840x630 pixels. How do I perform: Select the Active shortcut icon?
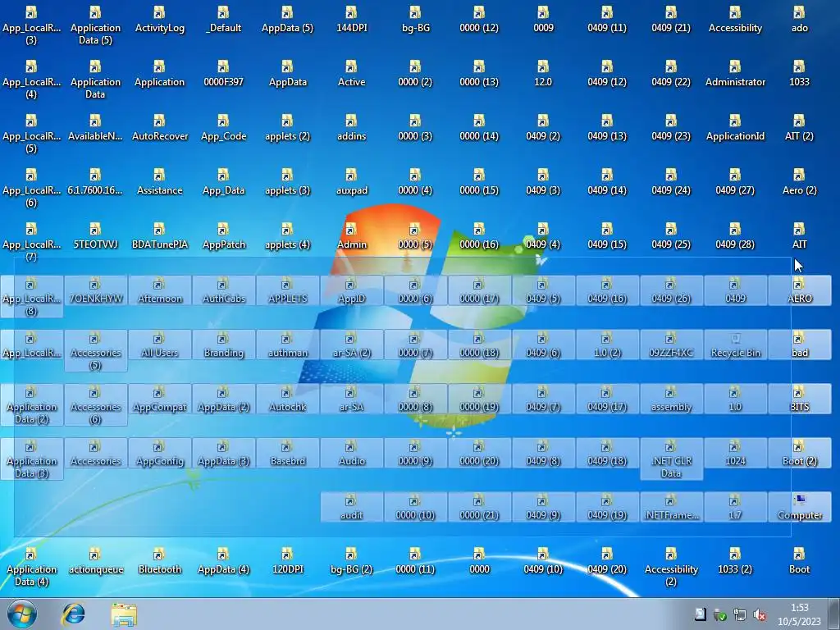coord(351,75)
